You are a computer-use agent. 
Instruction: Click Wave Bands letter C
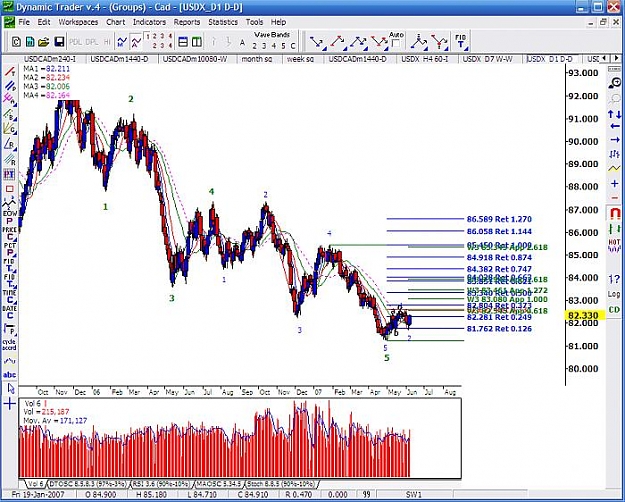click(293, 46)
